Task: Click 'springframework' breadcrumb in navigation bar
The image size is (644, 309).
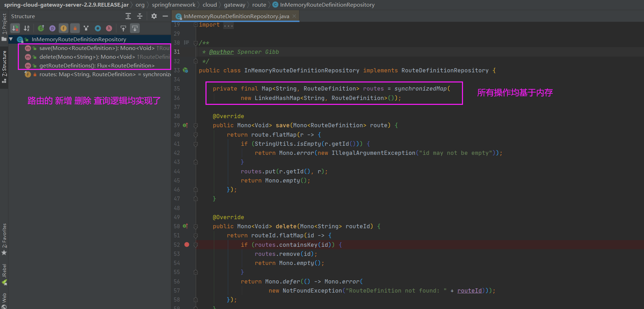Action: coord(174,5)
